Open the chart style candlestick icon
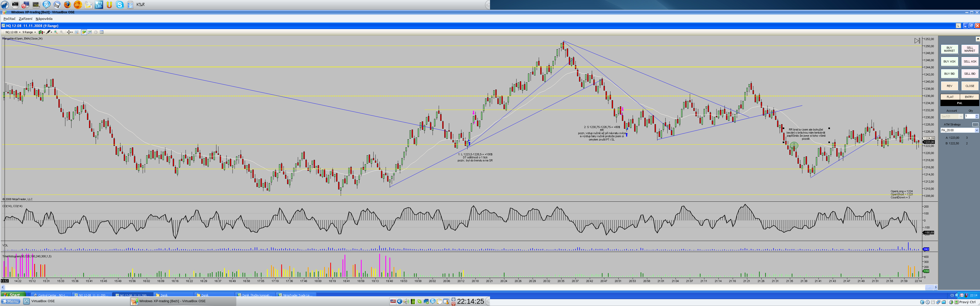This screenshot has width=980, height=306. tap(41, 32)
